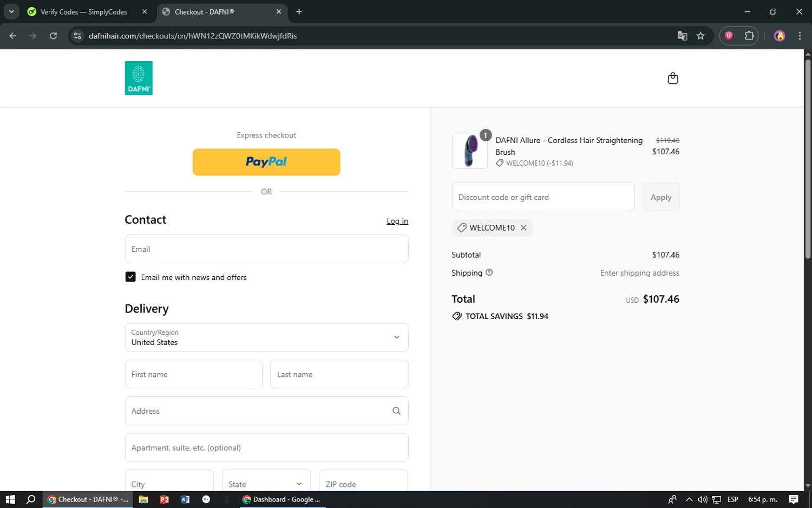Close the Verify Codes SimplyCodes tab
This screenshot has width=812, height=508.
pyautogui.click(x=145, y=11)
